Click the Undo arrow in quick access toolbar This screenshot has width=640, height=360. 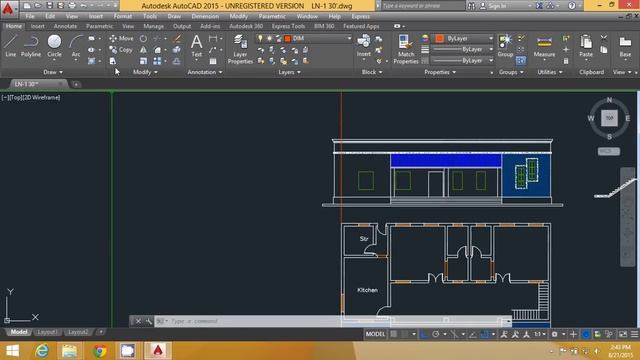(83, 6)
